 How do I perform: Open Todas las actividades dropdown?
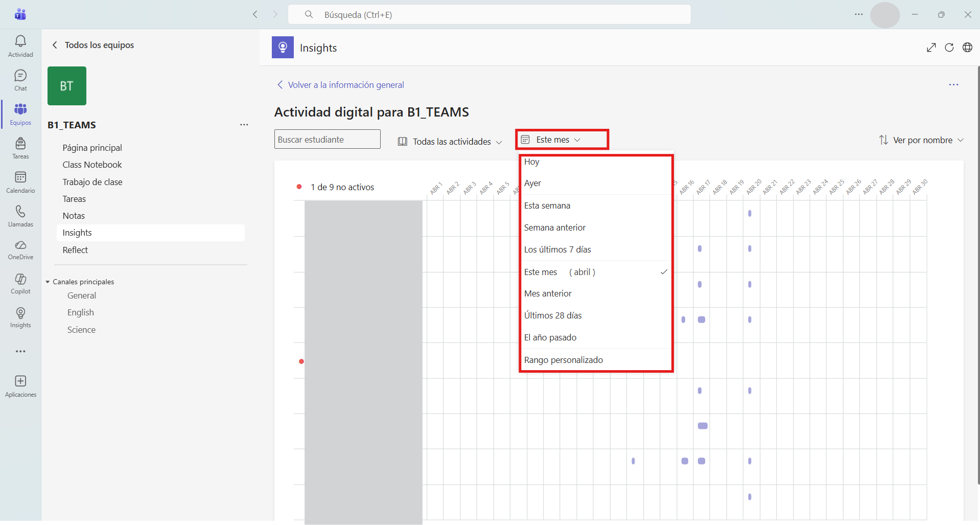tap(450, 142)
